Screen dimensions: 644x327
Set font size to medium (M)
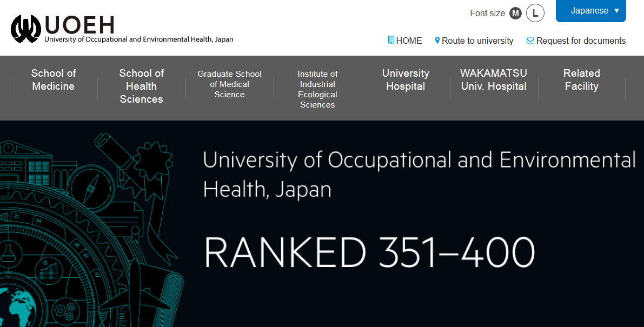(515, 13)
